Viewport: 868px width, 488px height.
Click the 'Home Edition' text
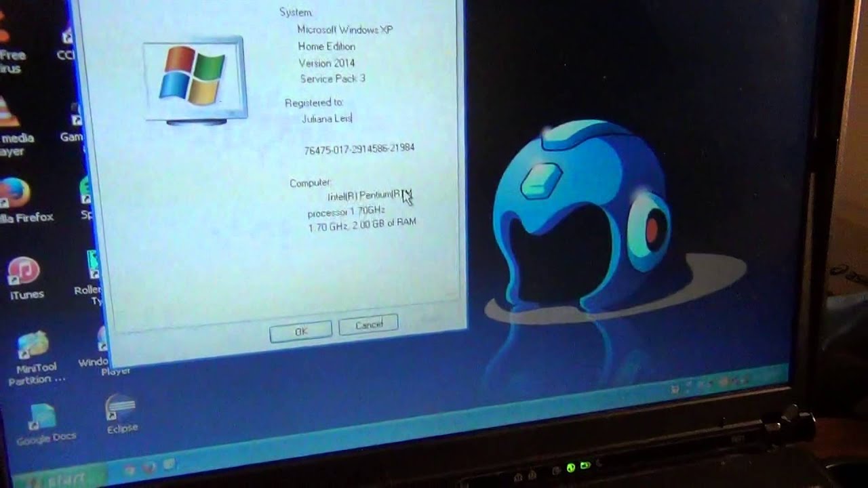tap(326, 46)
